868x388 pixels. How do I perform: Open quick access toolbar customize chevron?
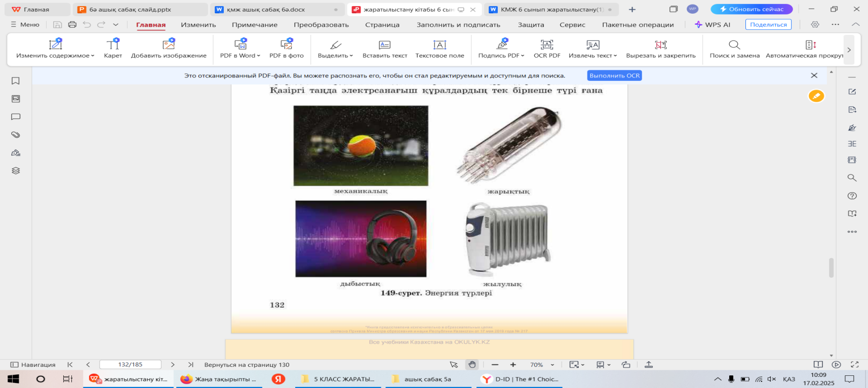pyautogui.click(x=116, y=24)
